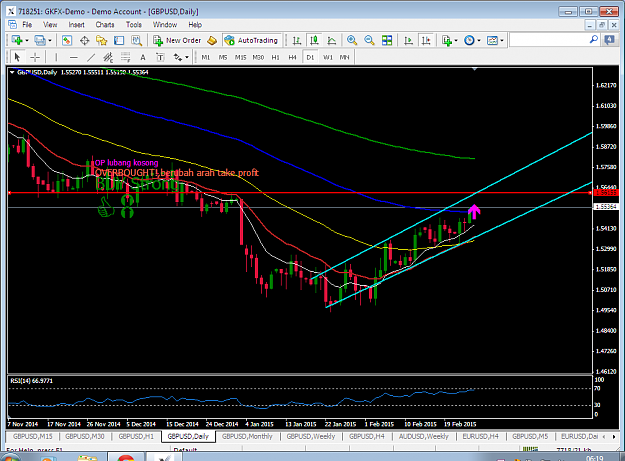The height and width of the screenshot is (461, 625).
Task: Open the chart periods clock icon
Action: [x=470, y=40]
